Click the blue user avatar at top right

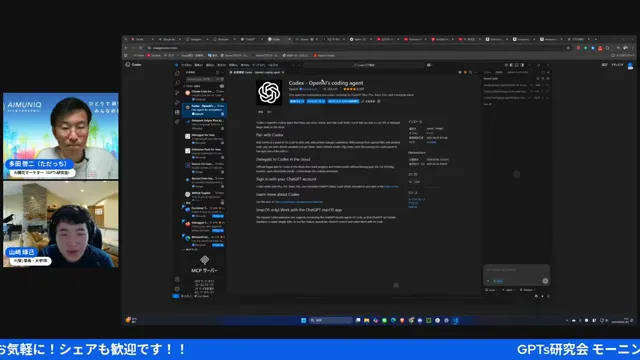(630, 65)
